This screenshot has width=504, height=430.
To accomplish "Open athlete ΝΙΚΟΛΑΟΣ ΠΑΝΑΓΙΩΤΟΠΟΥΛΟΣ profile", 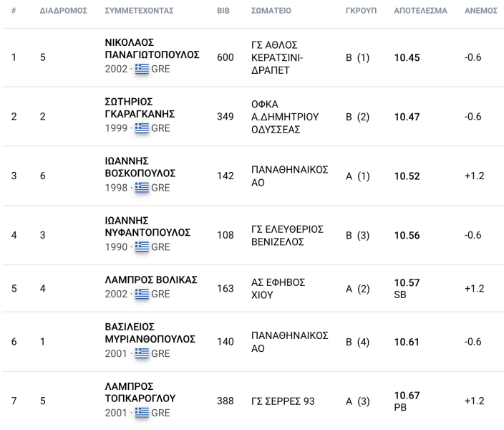I will pyautogui.click(x=152, y=49).
